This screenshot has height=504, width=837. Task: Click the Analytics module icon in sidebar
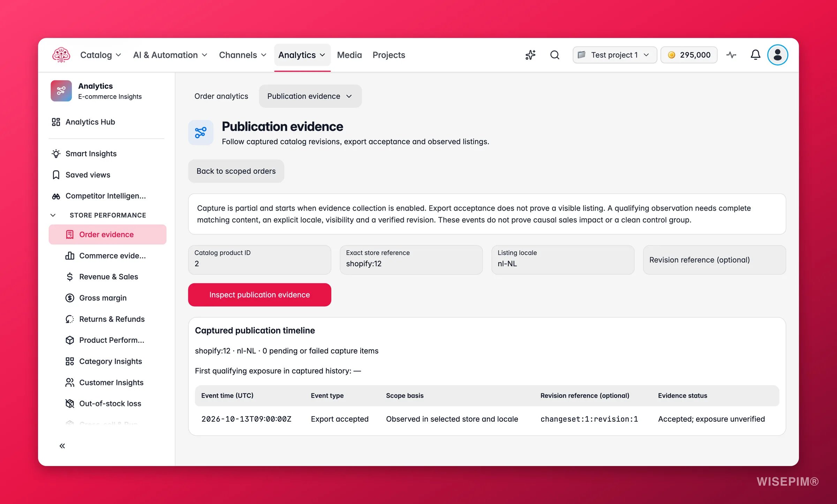coord(61,91)
